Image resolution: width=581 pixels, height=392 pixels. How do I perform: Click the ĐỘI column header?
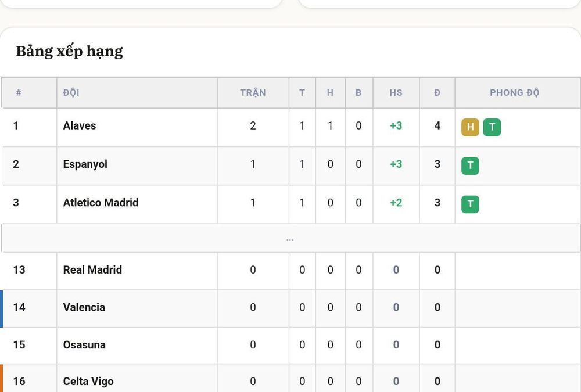click(71, 92)
